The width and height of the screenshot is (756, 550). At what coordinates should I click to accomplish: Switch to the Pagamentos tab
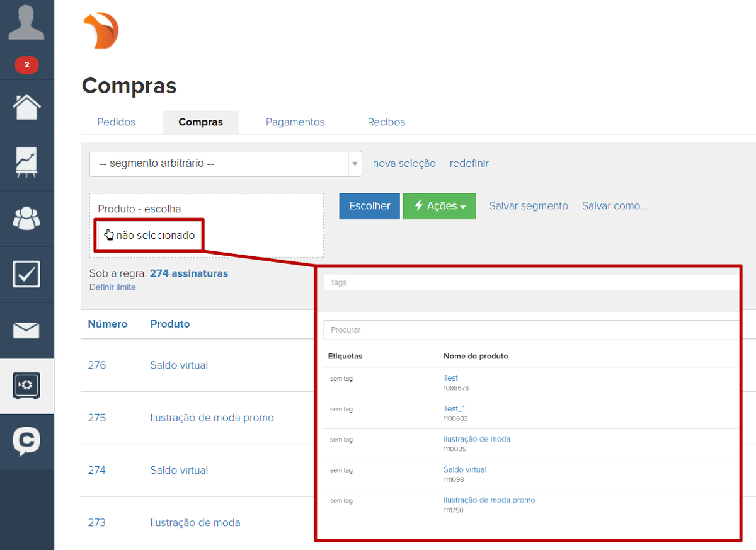[x=295, y=122]
